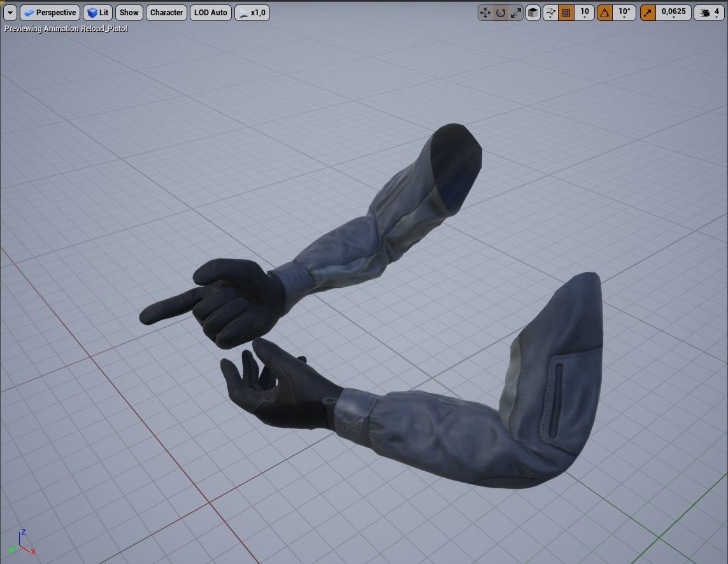Toggle grid snapping on or off
The image size is (728, 564).
[x=566, y=13]
